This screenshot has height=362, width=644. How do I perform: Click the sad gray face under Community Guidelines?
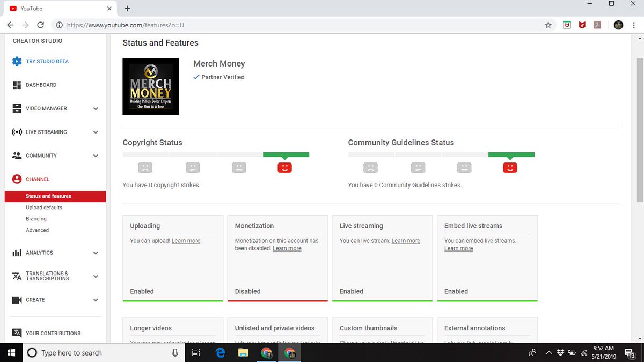(x=370, y=167)
